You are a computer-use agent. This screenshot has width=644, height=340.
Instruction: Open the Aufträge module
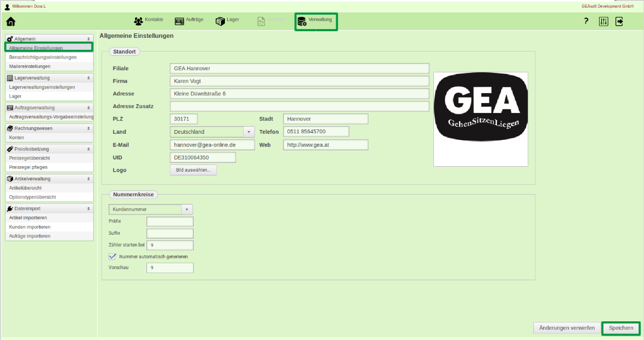(x=189, y=20)
